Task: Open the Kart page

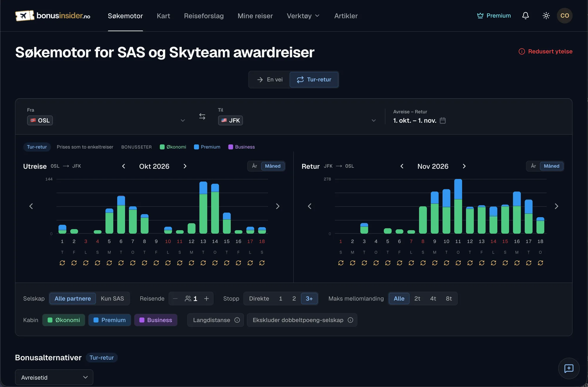Action: (x=163, y=16)
